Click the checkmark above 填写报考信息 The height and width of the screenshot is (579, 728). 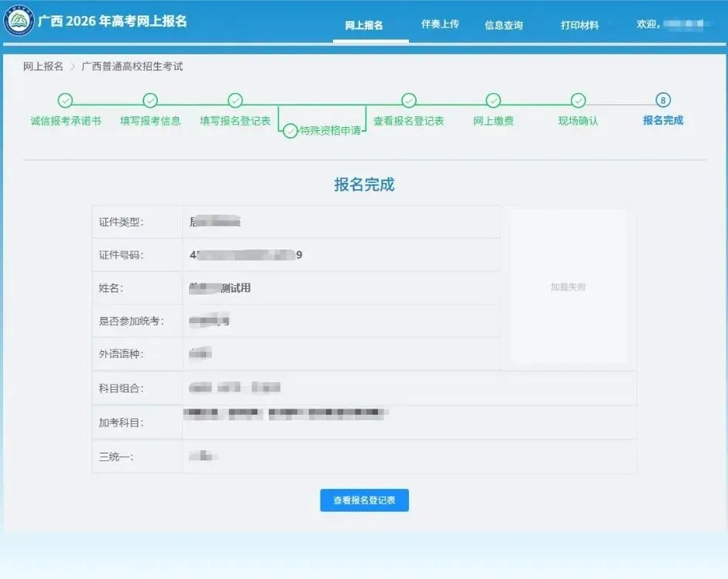(x=150, y=100)
